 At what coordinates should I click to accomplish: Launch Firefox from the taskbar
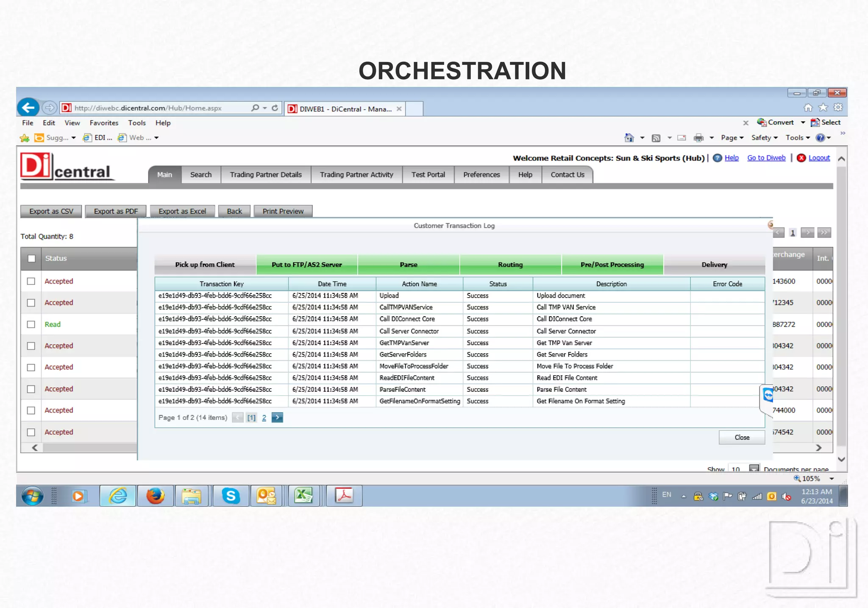tap(156, 496)
